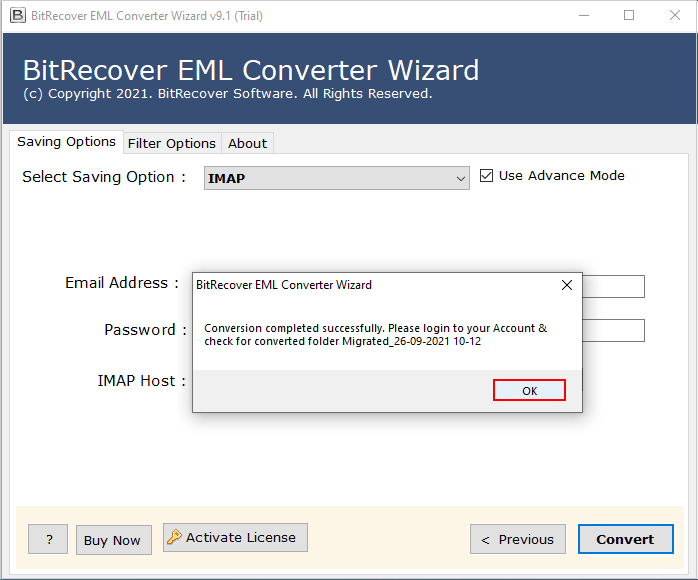Click OK in the conversion completed dialog
Viewport: 698px width, 580px height.
point(529,390)
